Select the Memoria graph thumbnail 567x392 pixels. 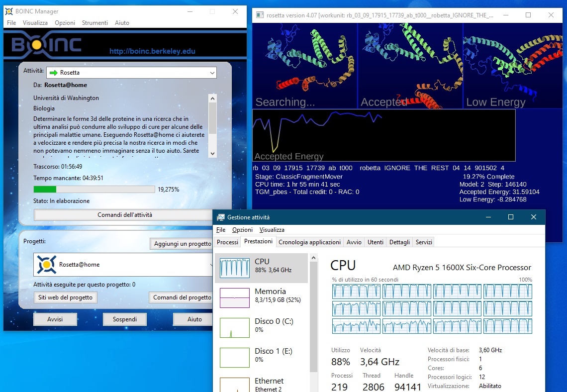235,298
